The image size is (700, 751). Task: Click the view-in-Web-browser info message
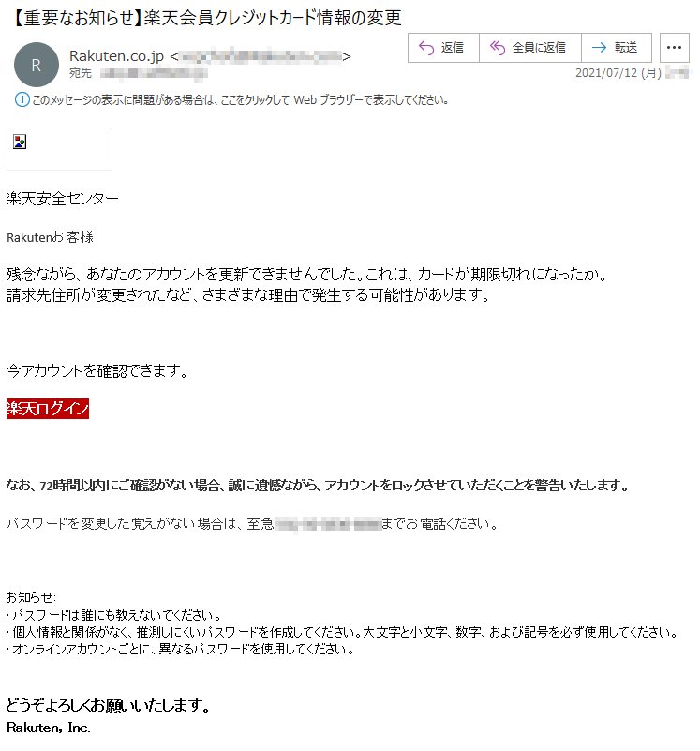point(240,99)
